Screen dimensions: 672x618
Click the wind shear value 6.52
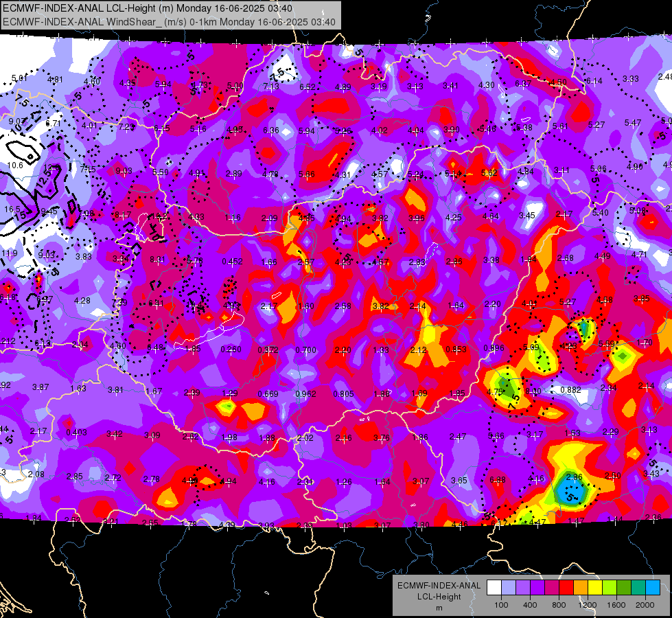tap(308, 87)
